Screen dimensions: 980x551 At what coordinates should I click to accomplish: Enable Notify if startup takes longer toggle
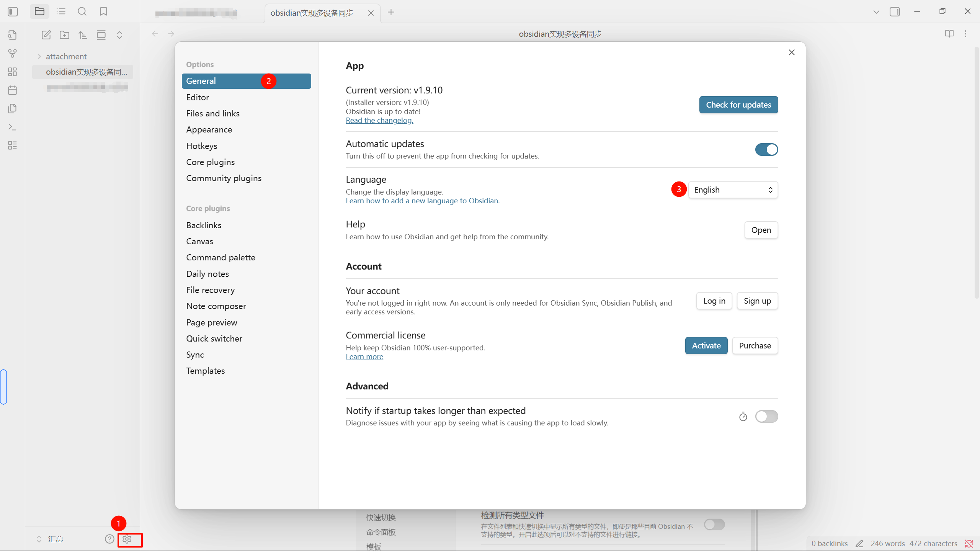766,417
